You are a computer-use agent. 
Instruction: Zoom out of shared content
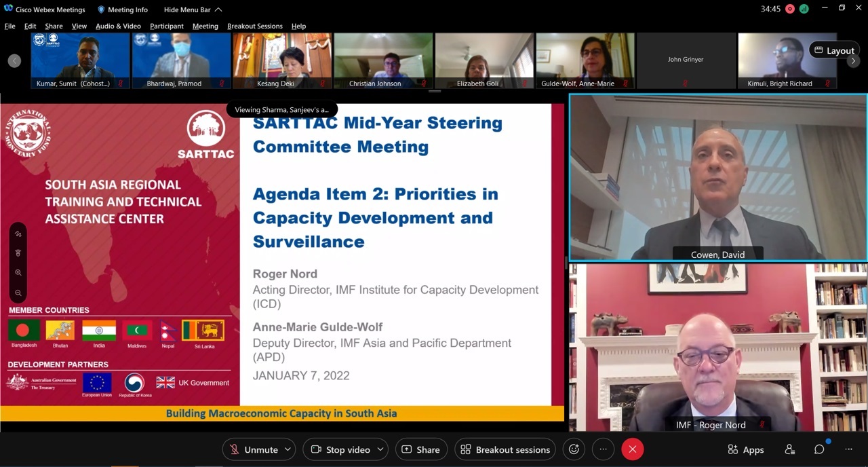tap(18, 293)
